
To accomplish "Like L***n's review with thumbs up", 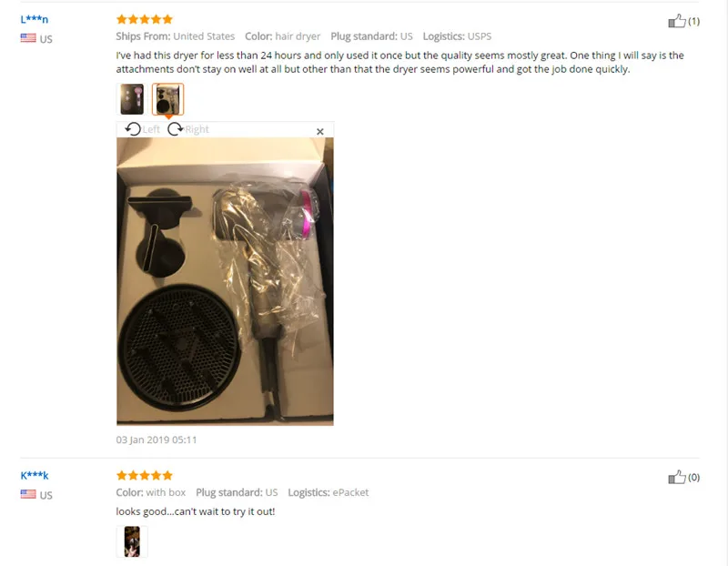I will click(x=677, y=21).
